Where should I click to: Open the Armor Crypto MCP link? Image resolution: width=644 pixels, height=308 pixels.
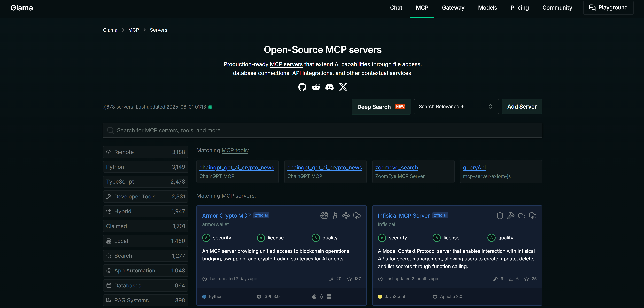(x=226, y=215)
